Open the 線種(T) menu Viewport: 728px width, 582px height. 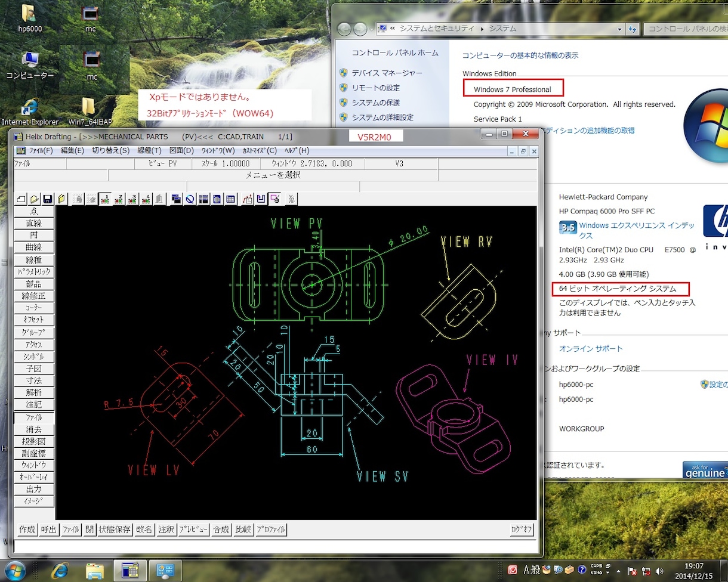coord(149,151)
